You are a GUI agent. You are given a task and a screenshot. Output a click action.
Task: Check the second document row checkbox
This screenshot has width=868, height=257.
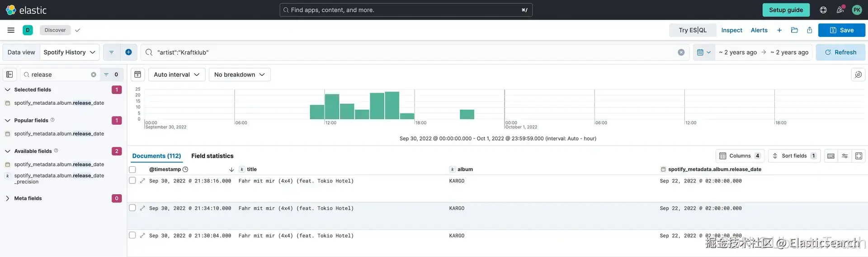pos(132,208)
